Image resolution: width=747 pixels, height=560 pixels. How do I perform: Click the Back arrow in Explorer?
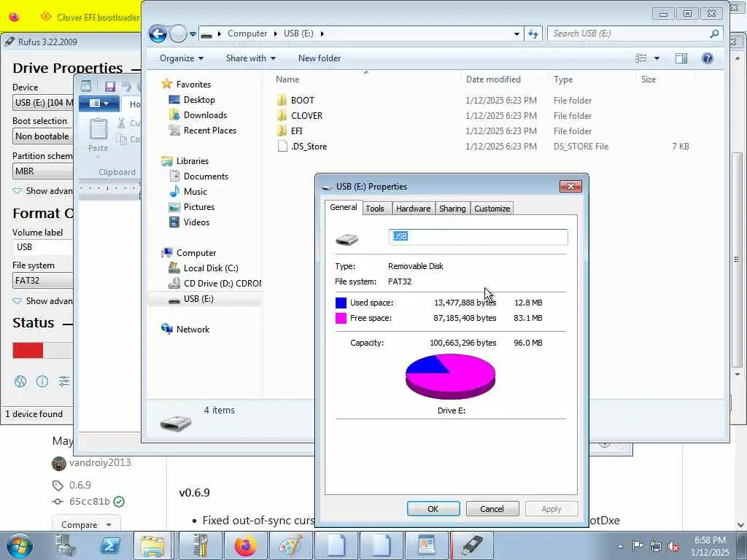click(x=158, y=34)
